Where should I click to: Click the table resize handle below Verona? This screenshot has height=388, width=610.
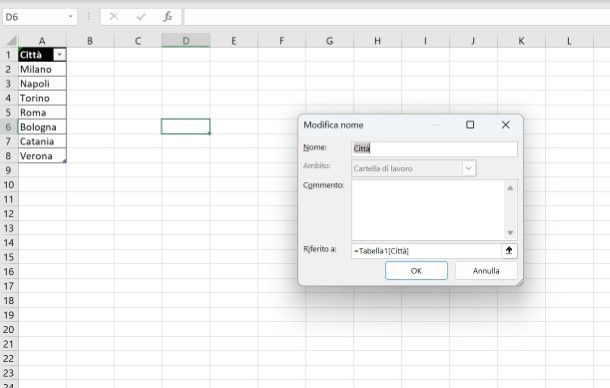[65, 161]
